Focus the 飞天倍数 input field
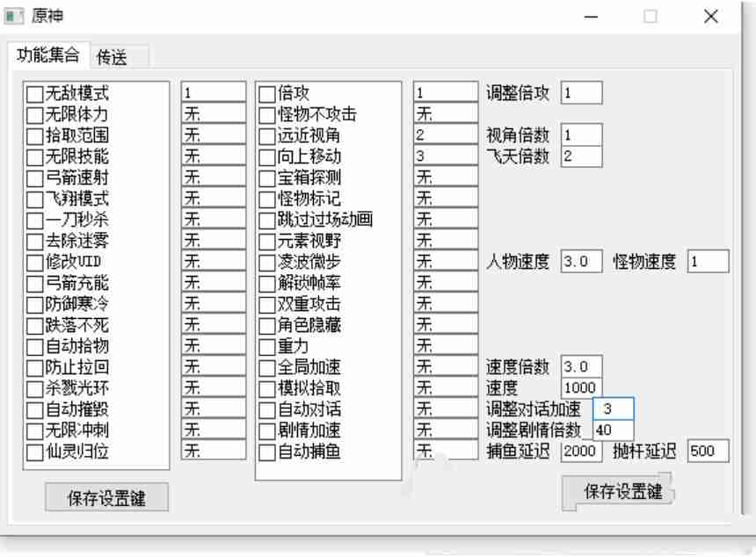The image size is (756, 557). (x=581, y=156)
